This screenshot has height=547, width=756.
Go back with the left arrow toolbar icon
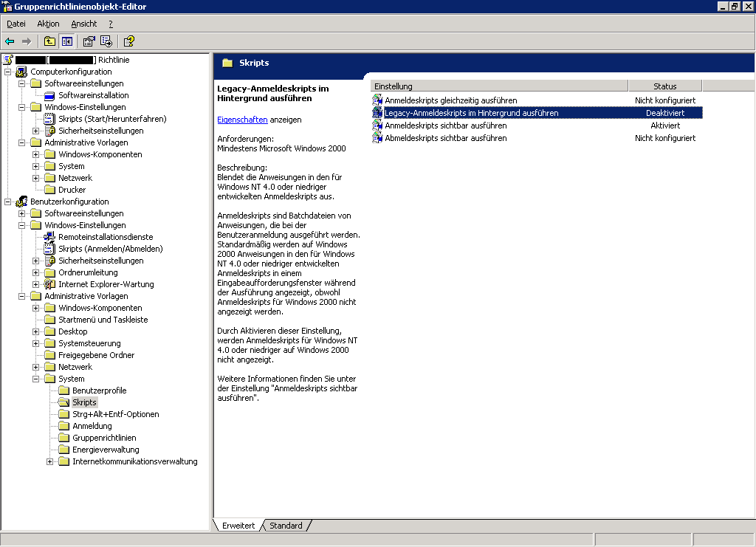(10, 41)
